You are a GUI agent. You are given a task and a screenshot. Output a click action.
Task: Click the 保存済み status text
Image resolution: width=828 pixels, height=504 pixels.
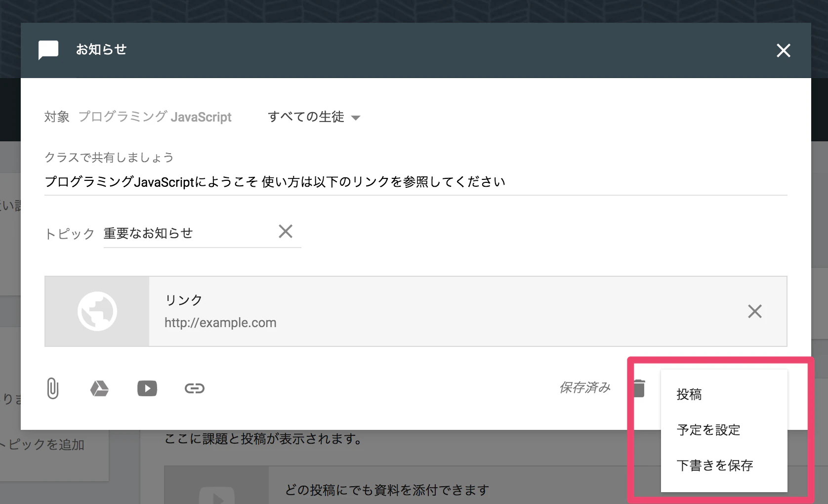coord(585,388)
